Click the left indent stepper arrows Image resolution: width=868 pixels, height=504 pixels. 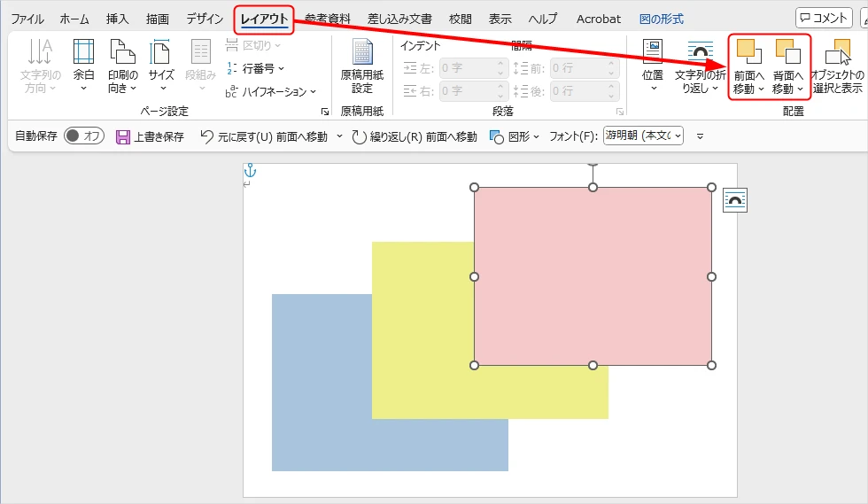point(500,68)
